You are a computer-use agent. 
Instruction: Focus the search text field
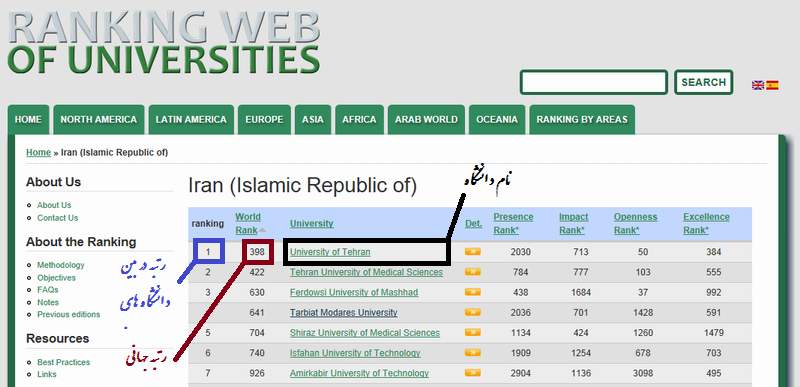(594, 82)
